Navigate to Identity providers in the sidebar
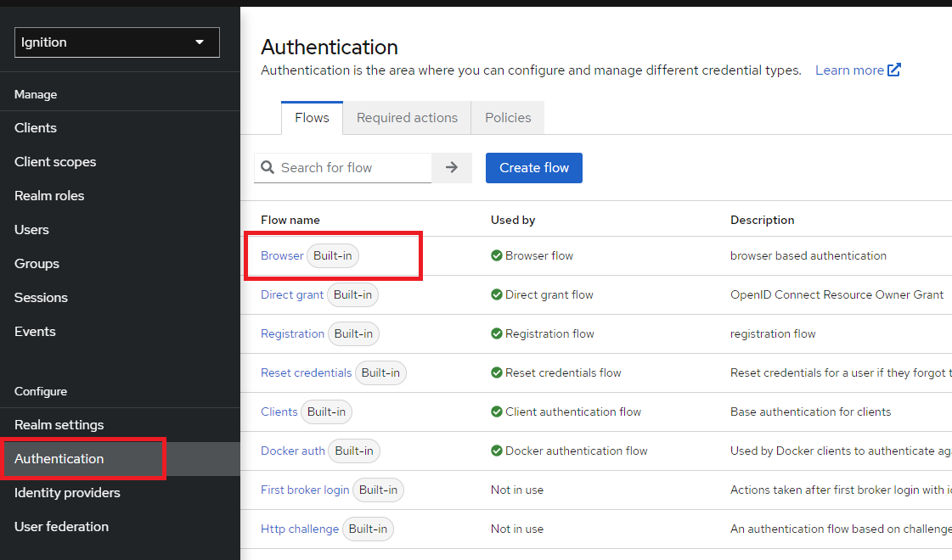952x560 pixels. point(67,493)
